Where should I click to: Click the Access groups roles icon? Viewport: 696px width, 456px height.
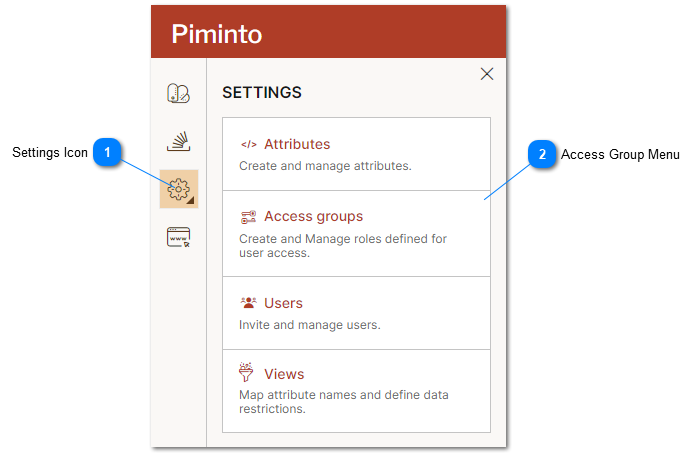249,217
